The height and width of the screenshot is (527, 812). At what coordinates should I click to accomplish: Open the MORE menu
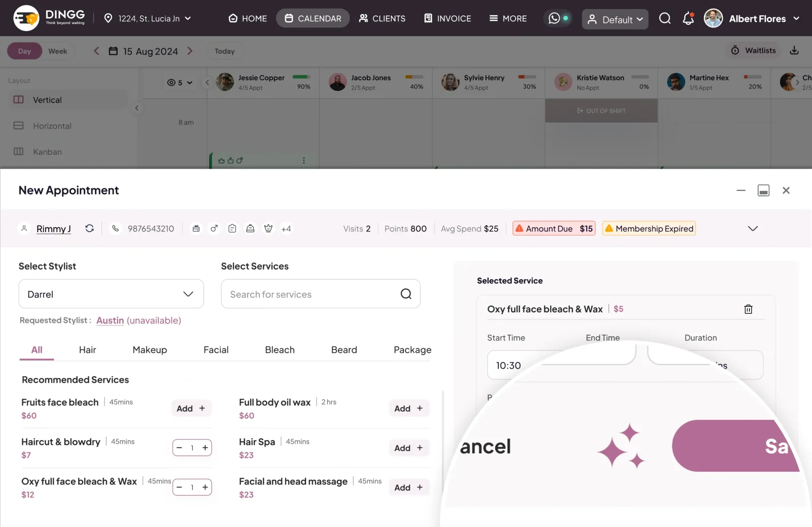point(508,18)
